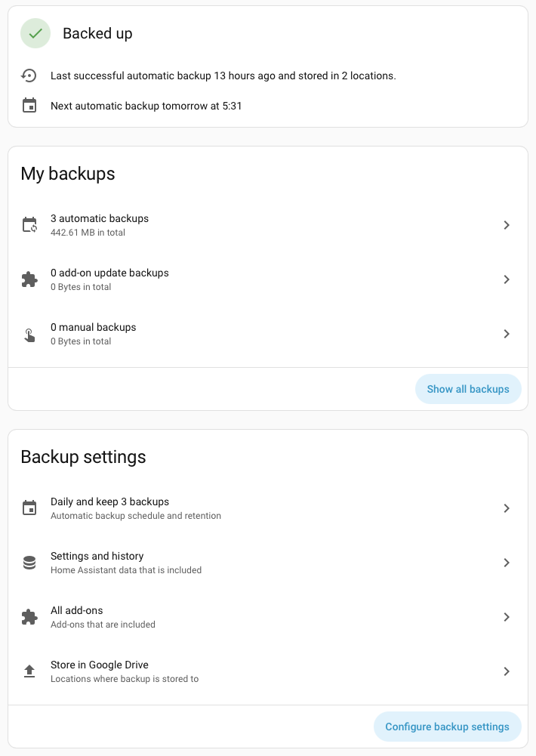Click the next automatic backup calendar icon
Screen dimensions: 536x756
(x=29, y=106)
